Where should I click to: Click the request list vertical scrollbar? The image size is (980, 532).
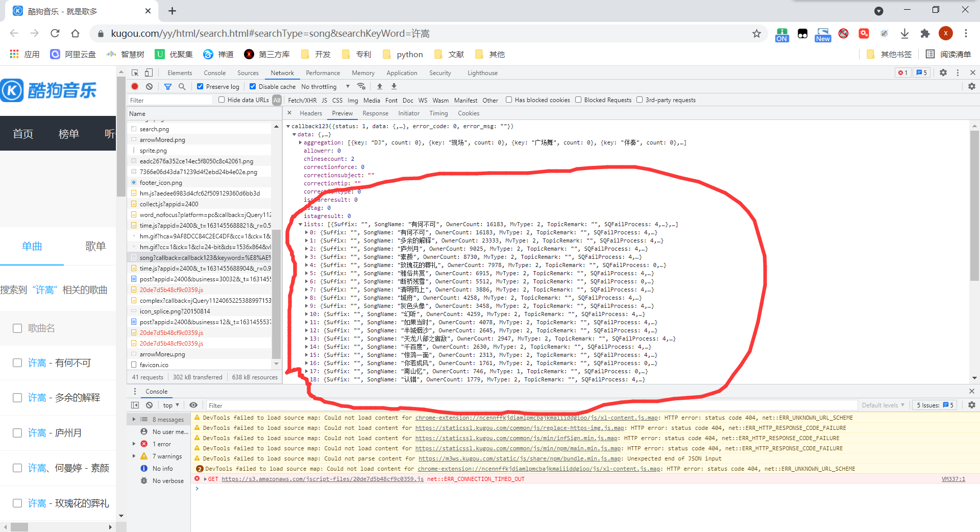click(x=276, y=295)
